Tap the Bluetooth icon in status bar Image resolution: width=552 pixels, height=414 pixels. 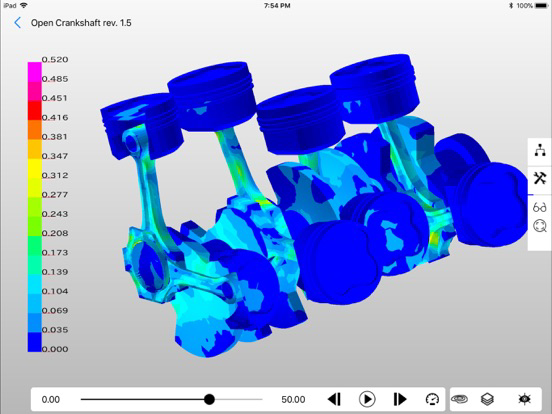[x=511, y=6]
